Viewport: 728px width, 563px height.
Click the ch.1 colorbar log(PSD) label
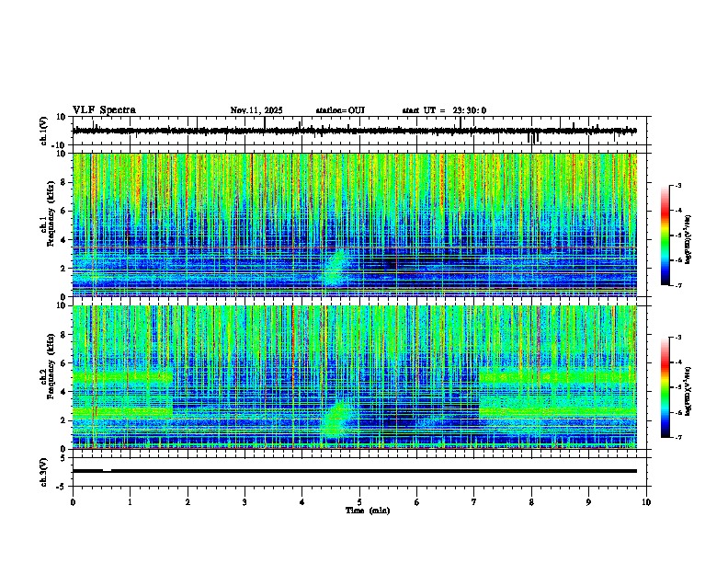click(688, 240)
